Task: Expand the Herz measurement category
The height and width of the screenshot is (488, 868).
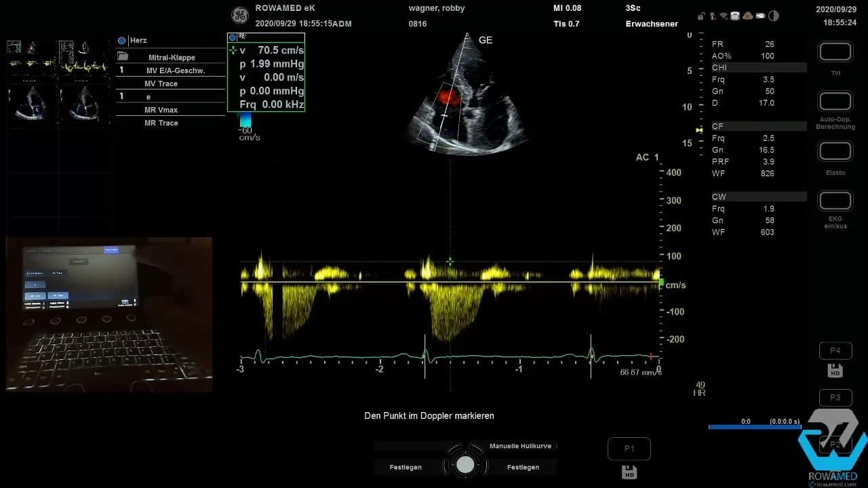Action: tap(122, 40)
